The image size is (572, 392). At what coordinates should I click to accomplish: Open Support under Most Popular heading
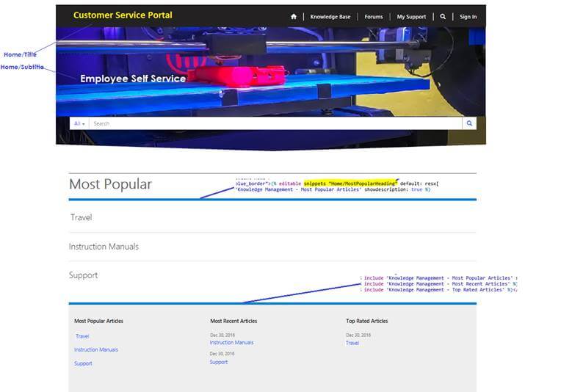coord(83,275)
